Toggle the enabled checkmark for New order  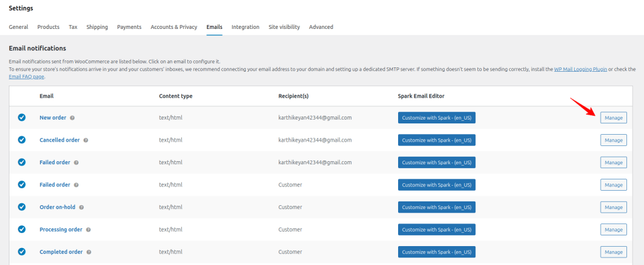(x=22, y=118)
